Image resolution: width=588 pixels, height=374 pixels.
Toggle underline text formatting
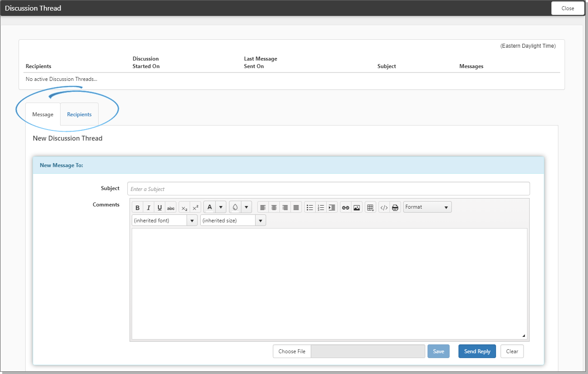pos(160,207)
